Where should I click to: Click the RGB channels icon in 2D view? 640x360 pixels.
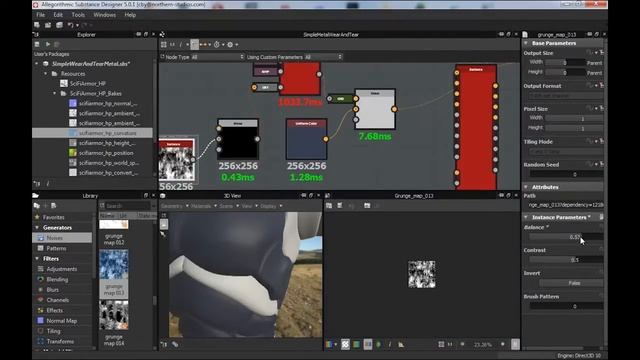tap(329, 344)
